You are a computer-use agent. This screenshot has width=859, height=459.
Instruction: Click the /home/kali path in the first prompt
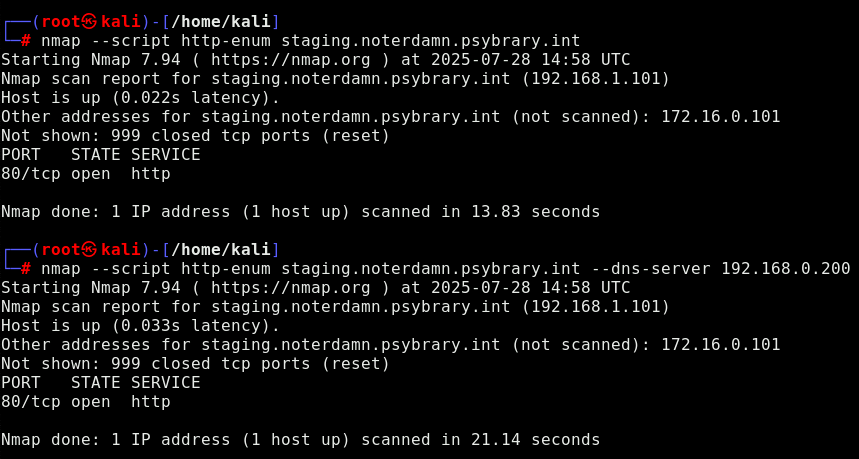[x=221, y=22]
